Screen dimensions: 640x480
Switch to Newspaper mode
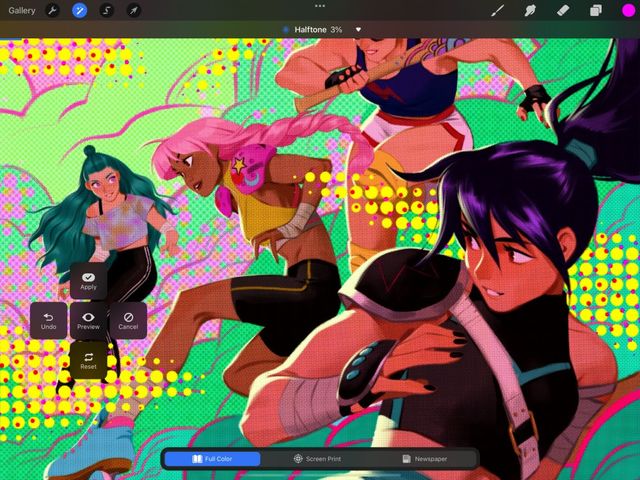[x=424, y=459]
